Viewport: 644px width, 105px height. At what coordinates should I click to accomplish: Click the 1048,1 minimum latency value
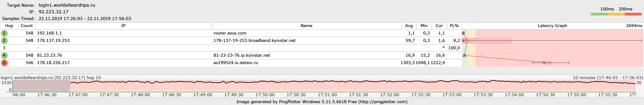[423, 63]
